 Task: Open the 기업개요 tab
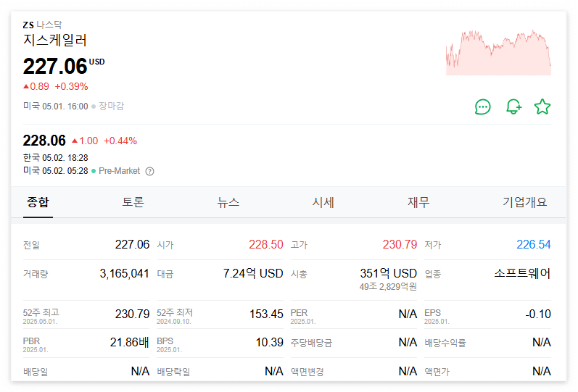[525, 202]
